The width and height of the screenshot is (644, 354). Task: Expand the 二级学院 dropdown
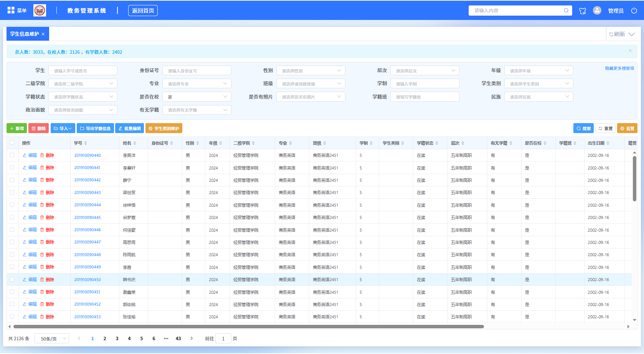pos(83,84)
